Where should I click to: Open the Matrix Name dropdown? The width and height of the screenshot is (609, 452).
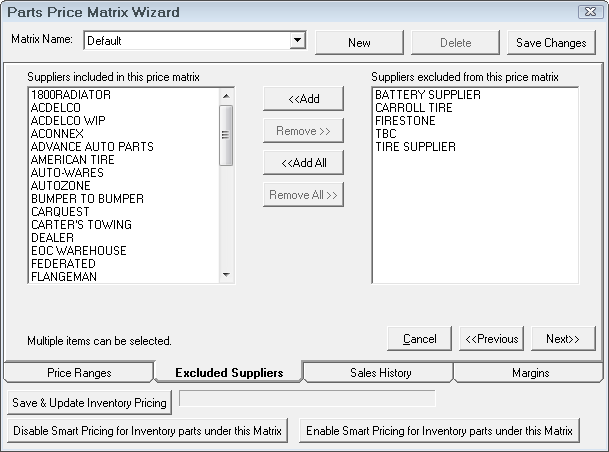297,41
